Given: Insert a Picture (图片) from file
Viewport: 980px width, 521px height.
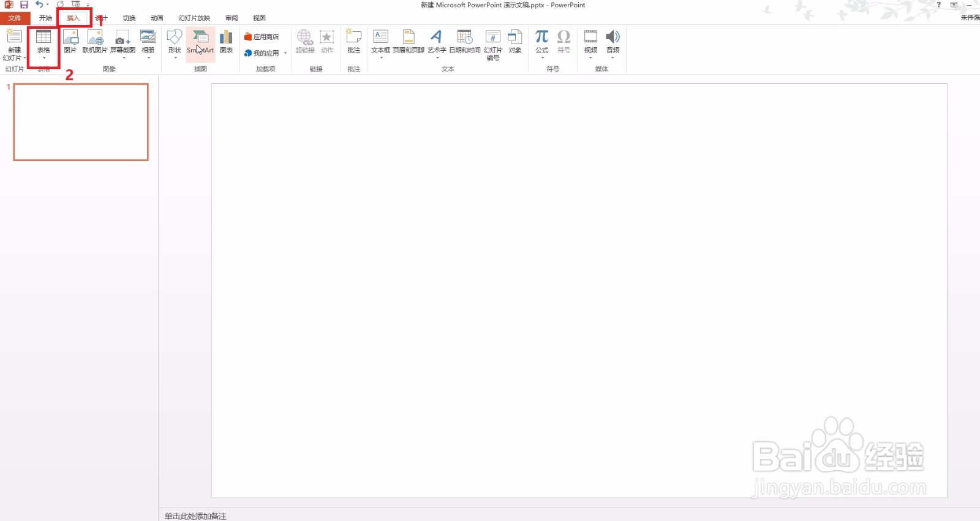Looking at the screenshot, I should click(70, 41).
